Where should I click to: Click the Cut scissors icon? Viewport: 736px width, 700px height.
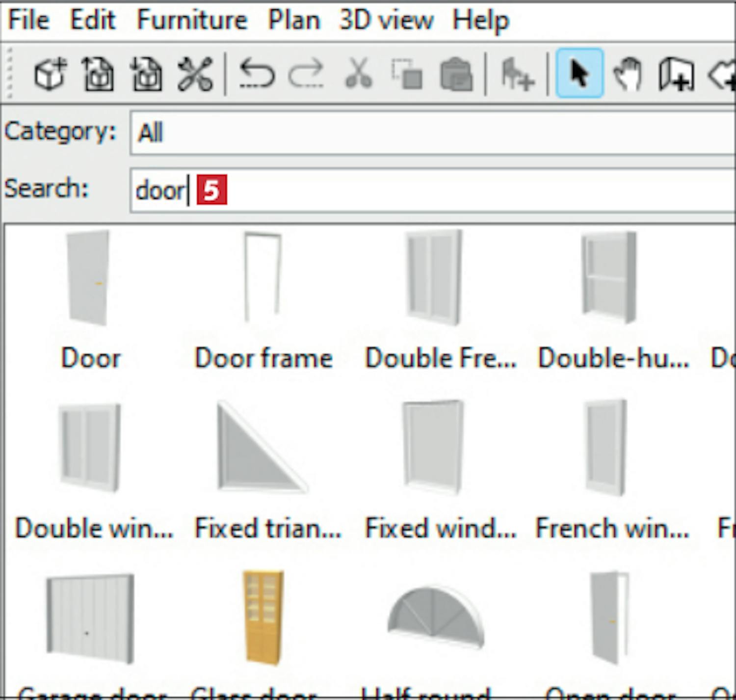point(359,74)
